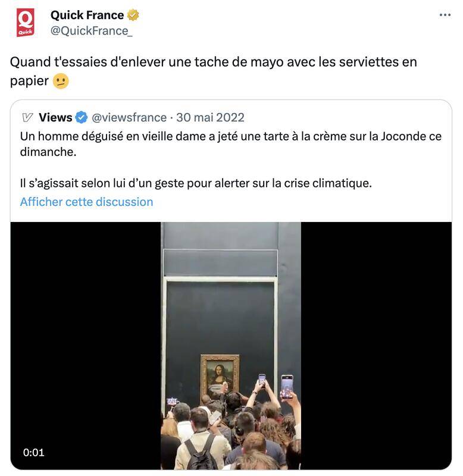
Task: Click the '30 mai 2022' tweet date
Action: 210,117
